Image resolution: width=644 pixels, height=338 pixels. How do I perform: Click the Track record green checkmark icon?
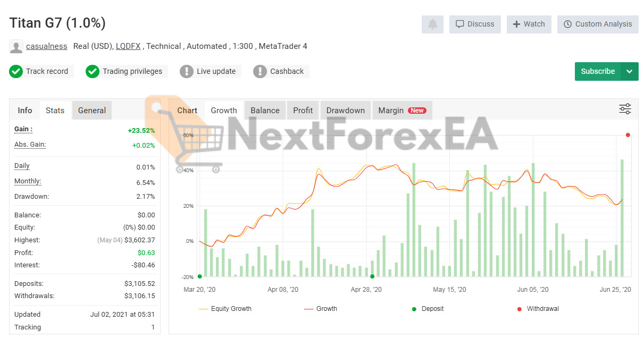[x=16, y=71]
